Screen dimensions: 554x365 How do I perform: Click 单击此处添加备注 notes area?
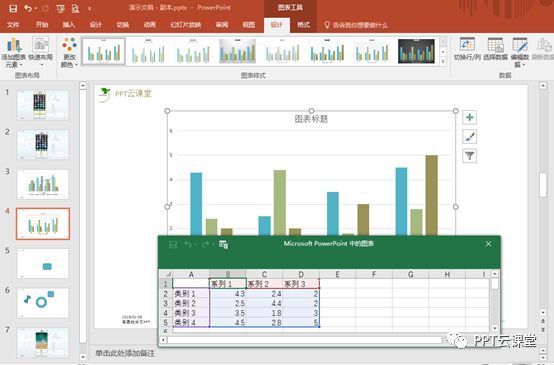click(125, 353)
